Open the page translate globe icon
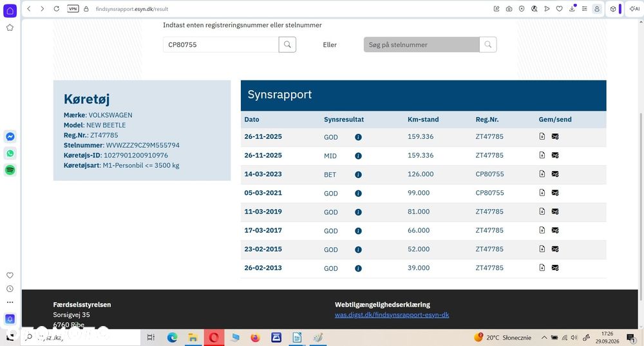 pyautogui.click(x=535, y=8)
